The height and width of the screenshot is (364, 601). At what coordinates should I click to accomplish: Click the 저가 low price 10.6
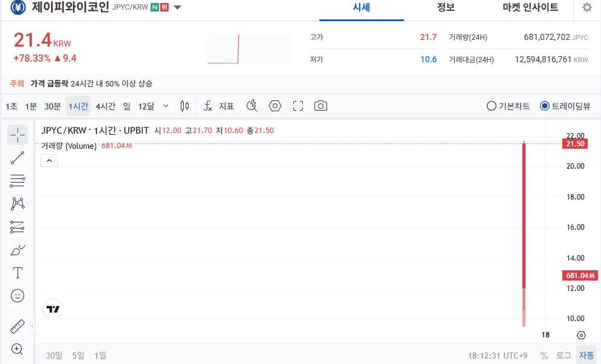pos(428,59)
